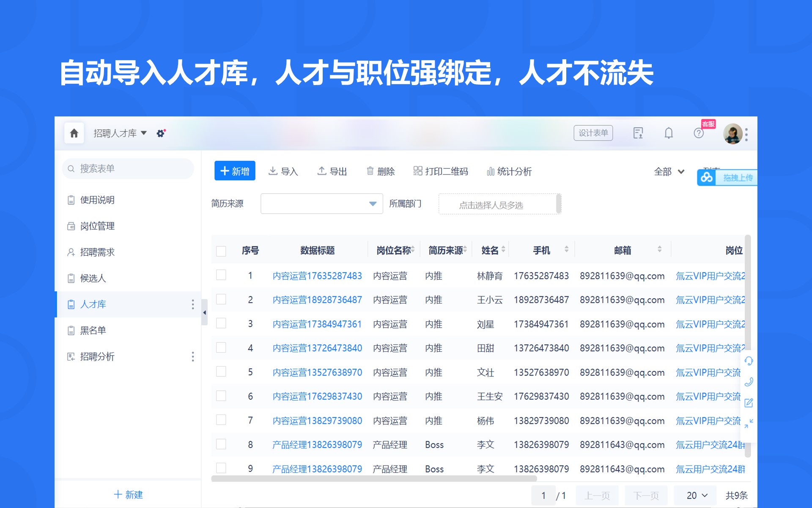
Task: Click 打印二维码 QR code button
Action: (x=441, y=171)
